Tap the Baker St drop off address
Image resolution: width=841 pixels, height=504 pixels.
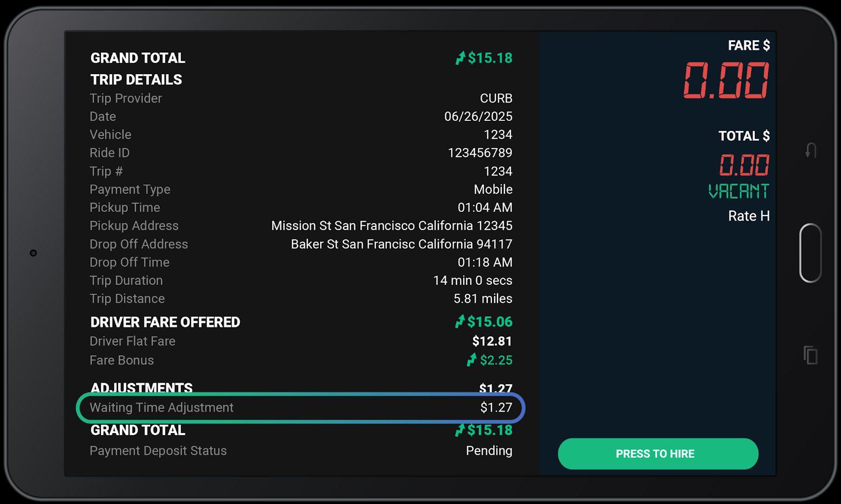[401, 244]
